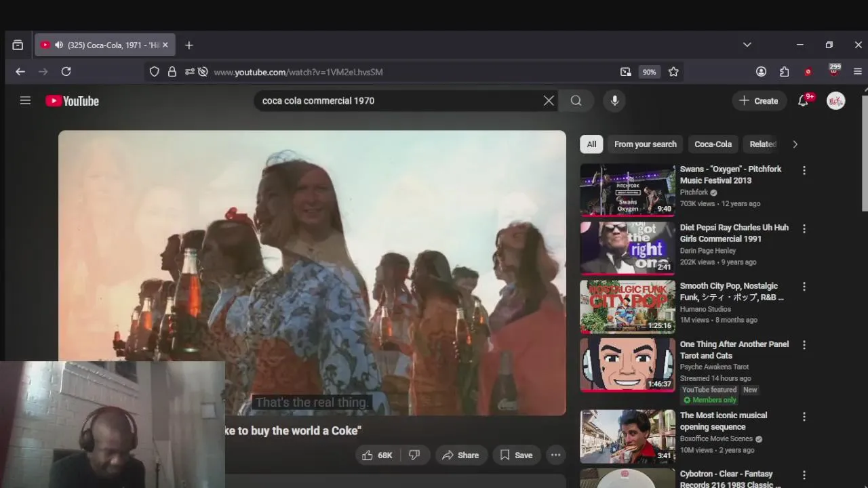Show site tracking protection shield

(155, 72)
